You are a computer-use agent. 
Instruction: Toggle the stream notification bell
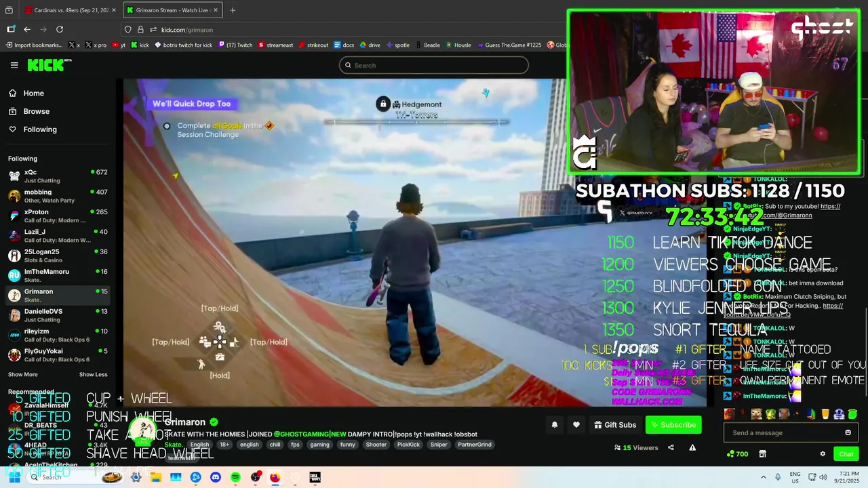point(554,425)
